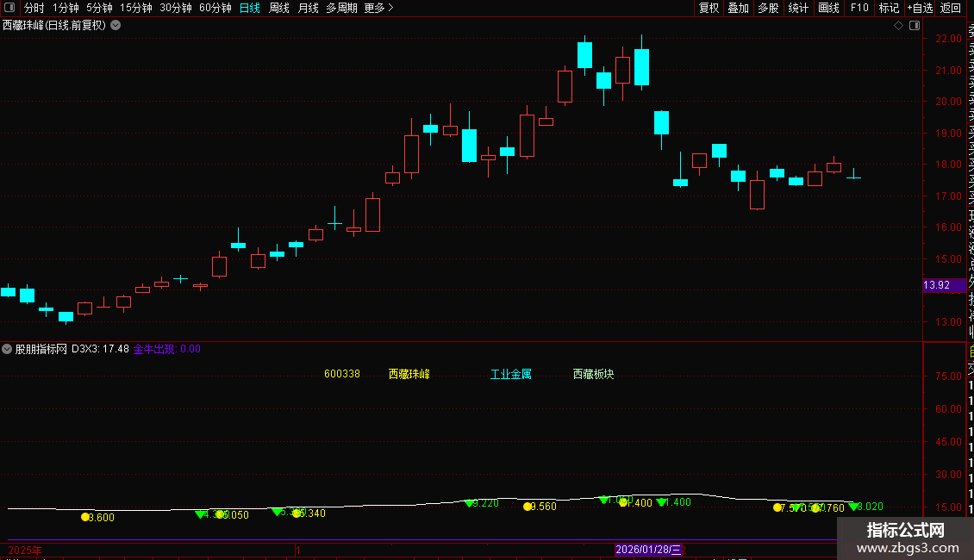This screenshot has width=974, height=560.
Task: Open the 复权 adjustment option
Action: click(x=709, y=8)
